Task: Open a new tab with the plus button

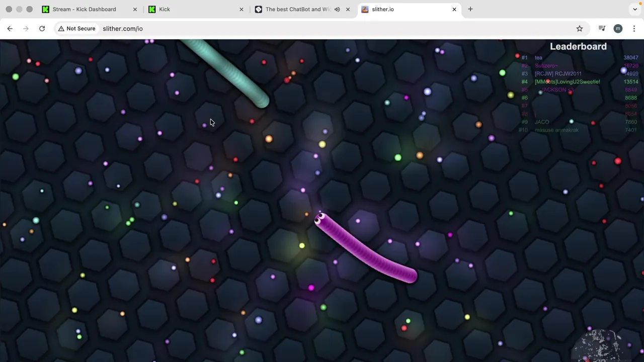Action: [470, 9]
